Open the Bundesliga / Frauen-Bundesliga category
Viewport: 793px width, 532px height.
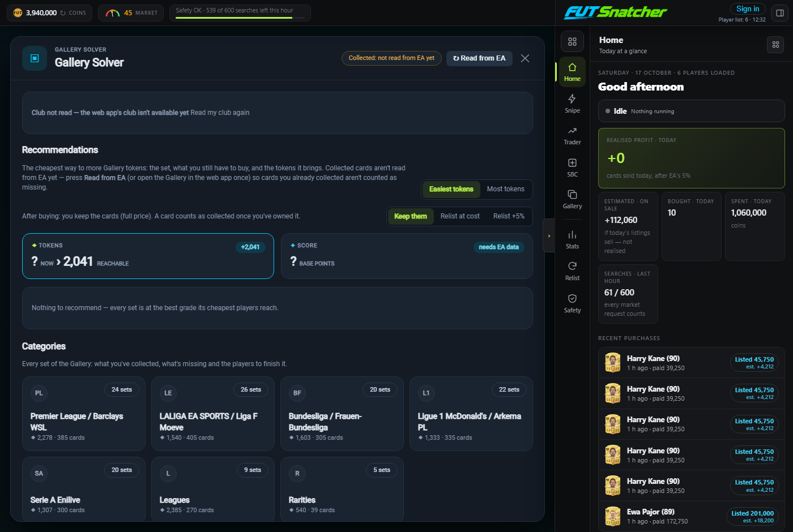[x=342, y=414]
